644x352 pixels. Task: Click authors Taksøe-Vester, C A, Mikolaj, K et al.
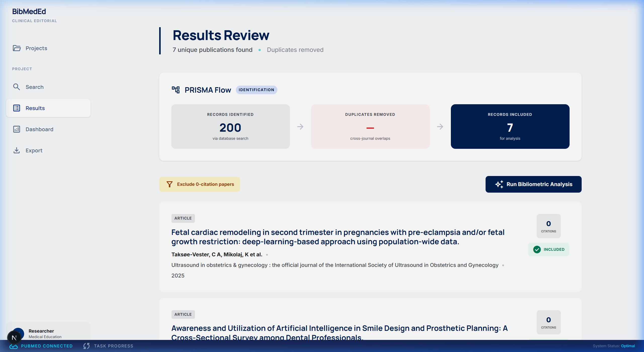click(x=217, y=255)
